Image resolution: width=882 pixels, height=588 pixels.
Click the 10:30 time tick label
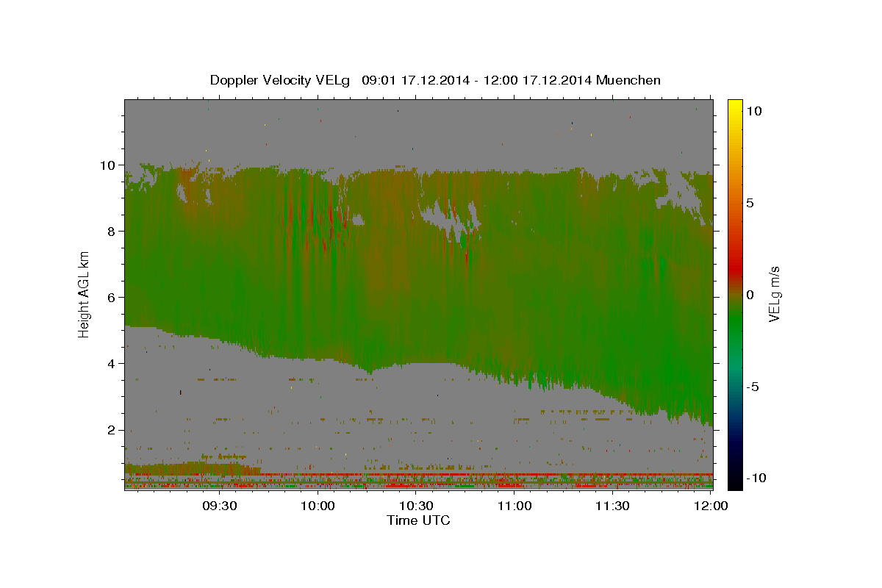(x=417, y=506)
